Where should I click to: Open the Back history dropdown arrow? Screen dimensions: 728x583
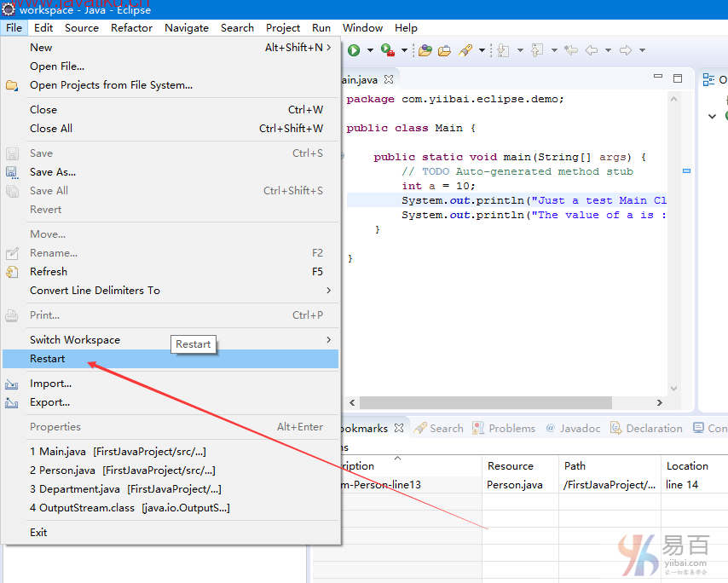[x=608, y=50]
